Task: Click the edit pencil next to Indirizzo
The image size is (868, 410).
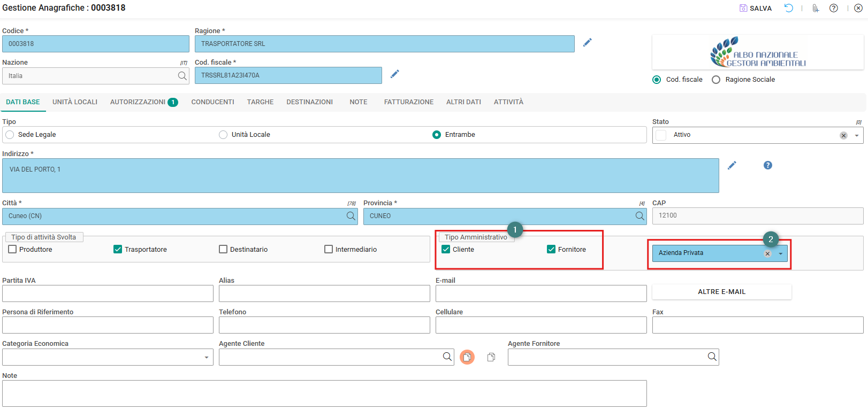Action: [732, 165]
